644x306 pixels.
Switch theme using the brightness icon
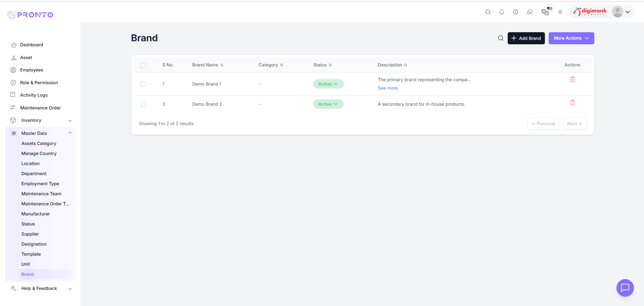[x=560, y=12]
